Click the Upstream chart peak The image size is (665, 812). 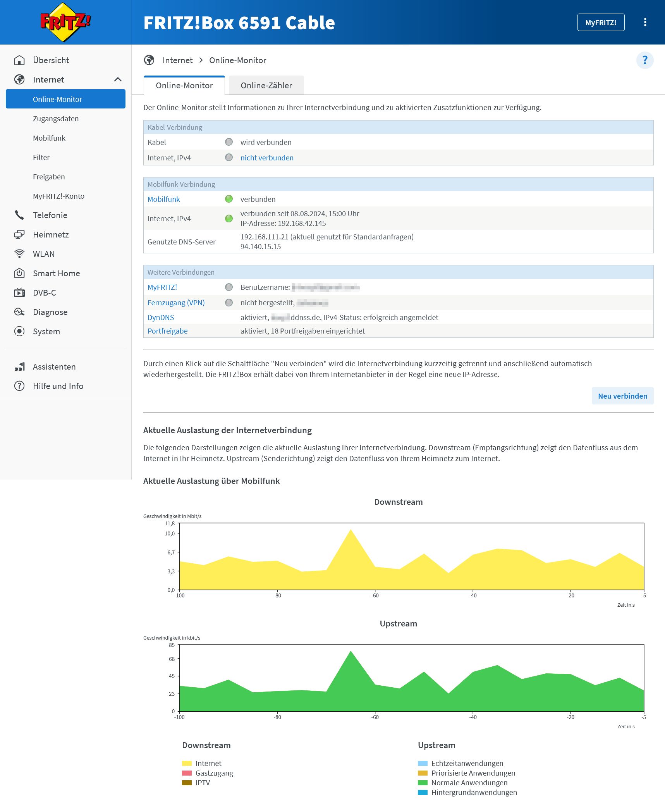tap(351, 651)
